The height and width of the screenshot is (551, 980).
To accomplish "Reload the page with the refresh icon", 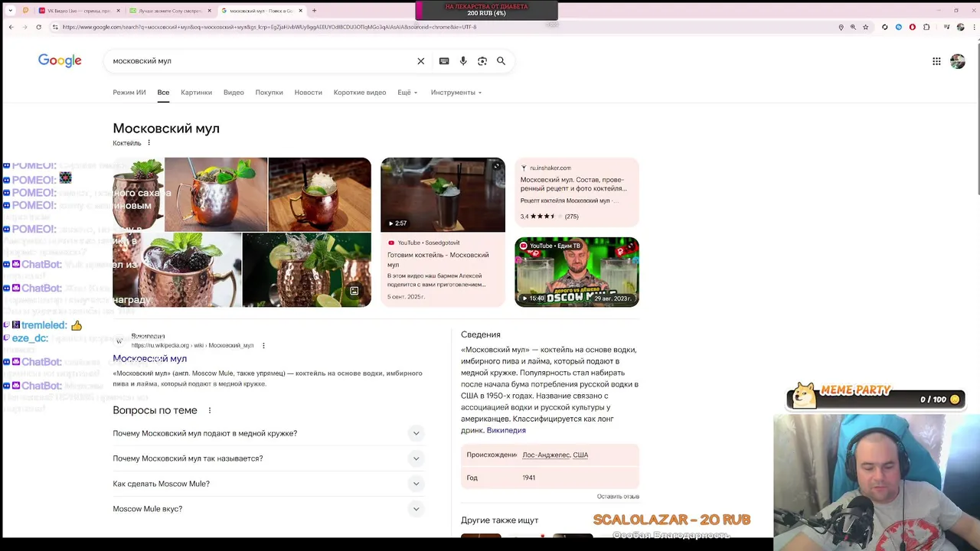I will coord(38,27).
